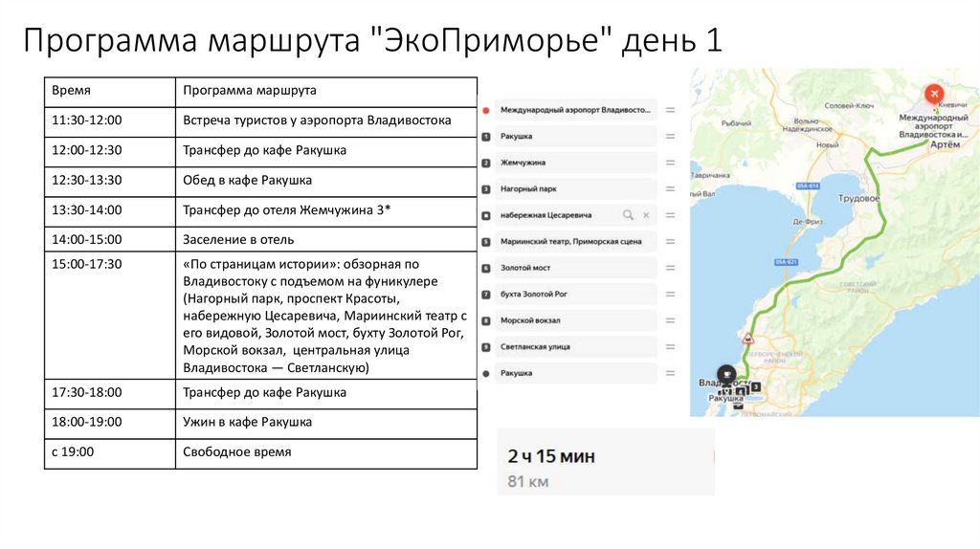Click waypoint marker 8 beside Морской вокзал
Image resolution: width=980 pixels, height=549 pixels.
(x=485, y=321)
